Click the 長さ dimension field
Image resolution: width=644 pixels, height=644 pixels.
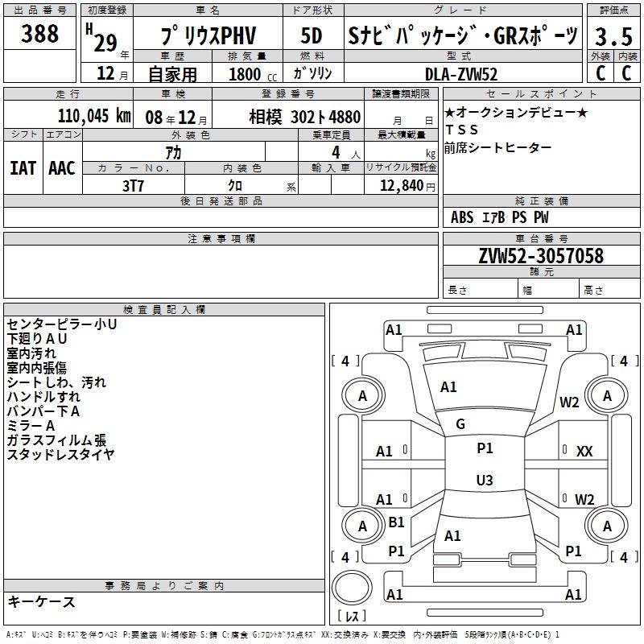click(480, 290)
